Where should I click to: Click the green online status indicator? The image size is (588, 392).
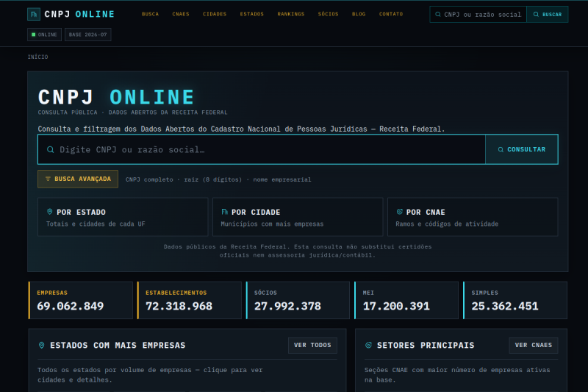click(33, 35)
